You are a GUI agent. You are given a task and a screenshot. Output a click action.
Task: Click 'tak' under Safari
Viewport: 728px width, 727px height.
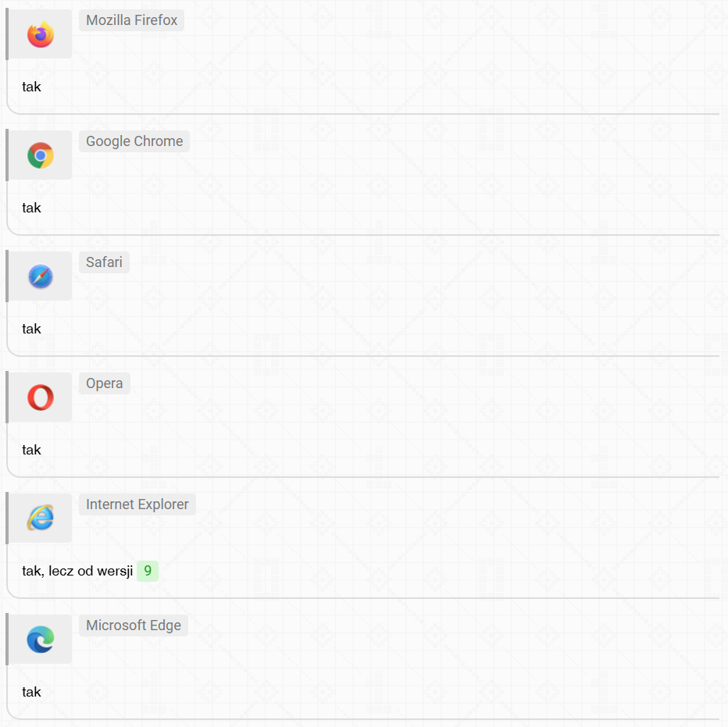[31, 329]
